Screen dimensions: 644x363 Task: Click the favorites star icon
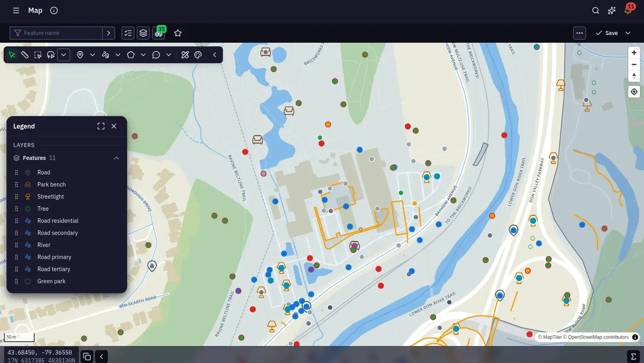(178, 33)
